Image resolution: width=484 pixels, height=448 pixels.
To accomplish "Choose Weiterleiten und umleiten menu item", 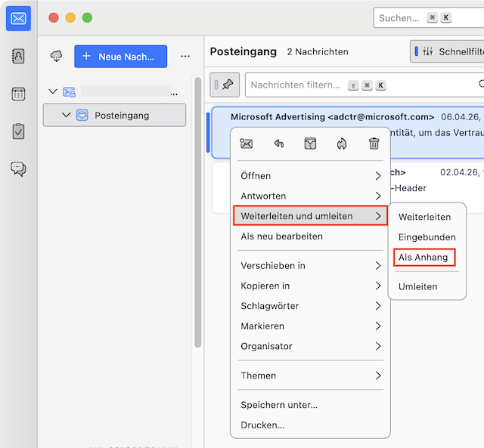I will (310, 216).
